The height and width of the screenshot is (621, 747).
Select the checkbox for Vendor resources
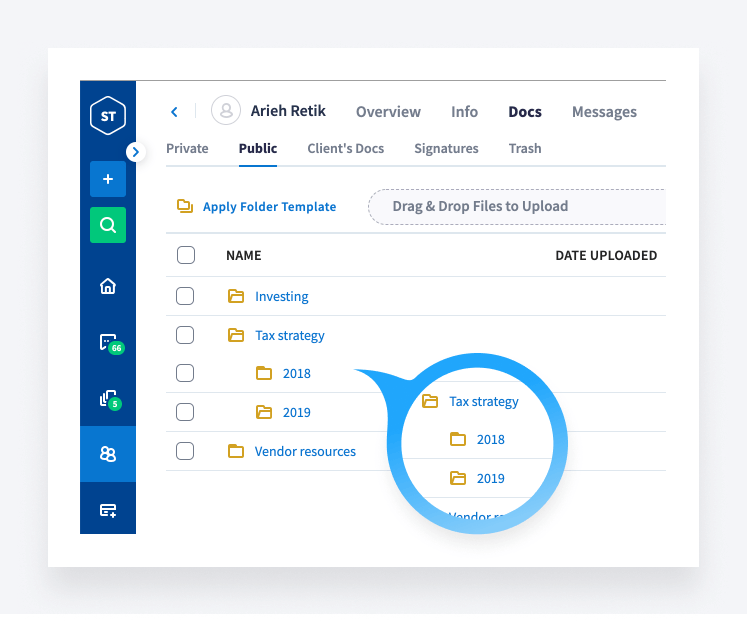point(185,451)
